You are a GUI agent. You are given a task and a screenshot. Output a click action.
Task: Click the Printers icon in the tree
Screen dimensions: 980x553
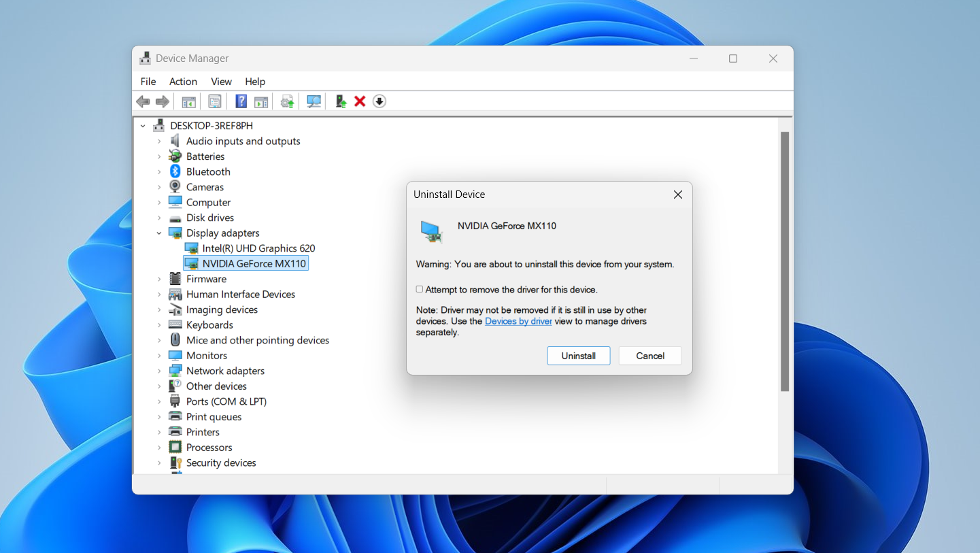[x=175, y=432]
